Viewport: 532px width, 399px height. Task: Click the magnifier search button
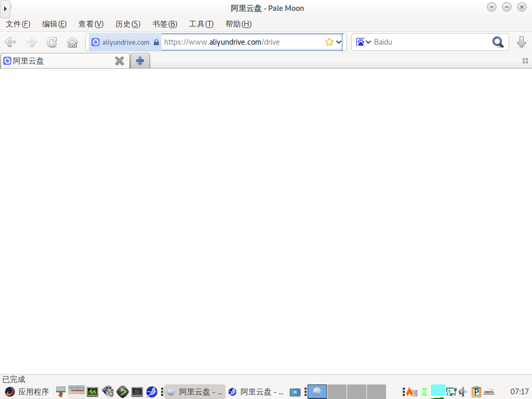498,42
